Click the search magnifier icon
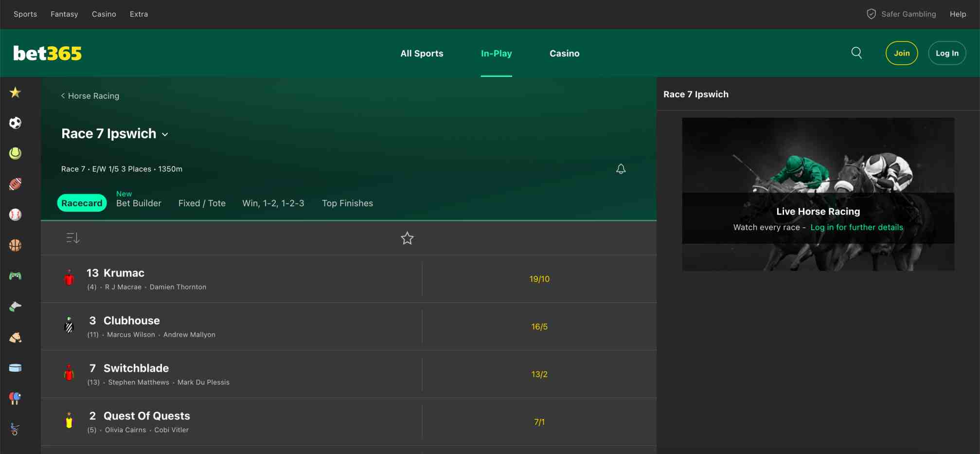This screenshot has height=454, width=980. point(856,53)
